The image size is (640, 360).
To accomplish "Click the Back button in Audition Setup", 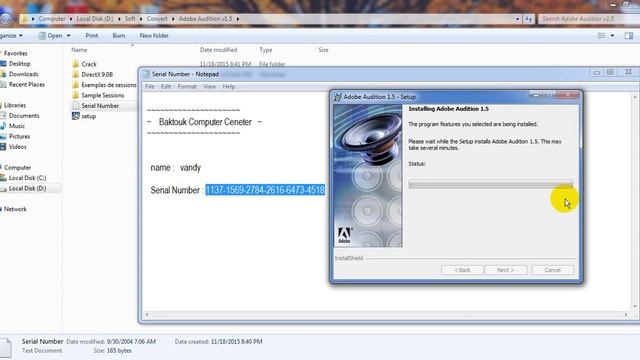I will (x=462, y=270).
